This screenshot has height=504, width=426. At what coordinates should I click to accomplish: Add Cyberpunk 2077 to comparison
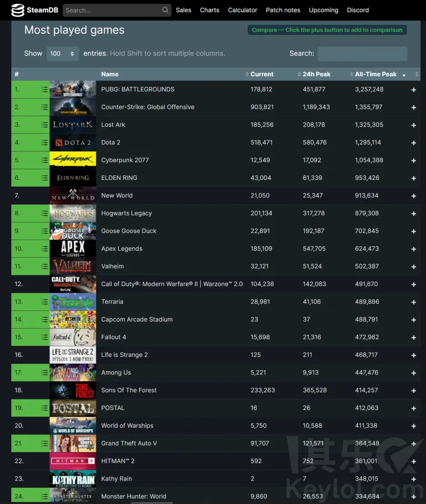(x=413, y=160)
